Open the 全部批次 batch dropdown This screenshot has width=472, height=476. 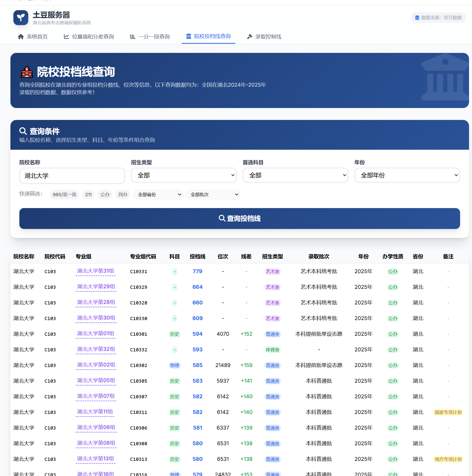pyautogui.click(x=213, y=195)
